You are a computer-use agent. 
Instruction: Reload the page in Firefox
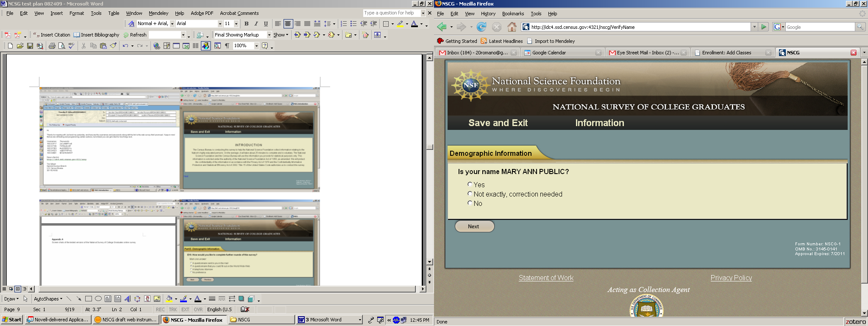point(481,27)
